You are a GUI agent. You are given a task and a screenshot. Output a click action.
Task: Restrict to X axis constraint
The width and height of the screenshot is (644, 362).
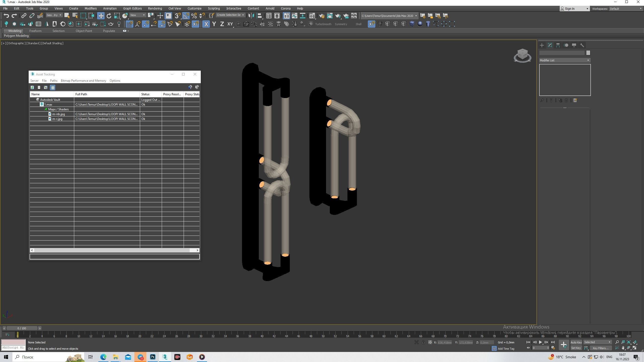[x=206, y=24]
